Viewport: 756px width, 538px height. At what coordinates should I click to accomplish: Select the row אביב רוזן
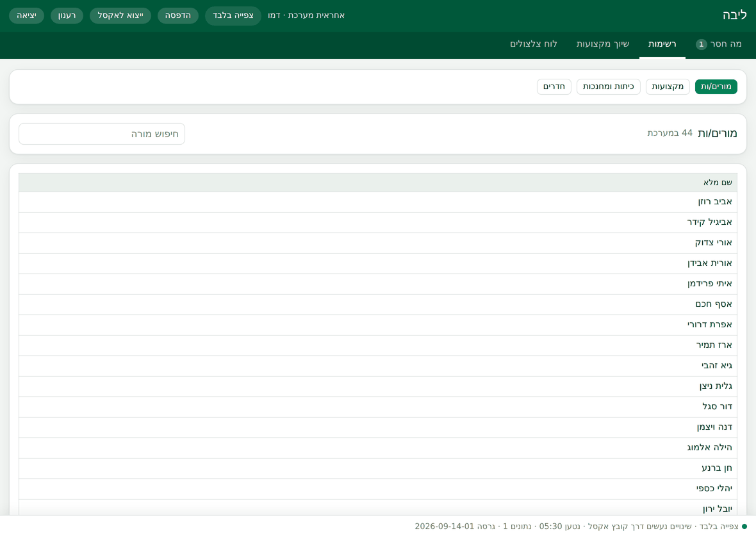pos(378,202)
